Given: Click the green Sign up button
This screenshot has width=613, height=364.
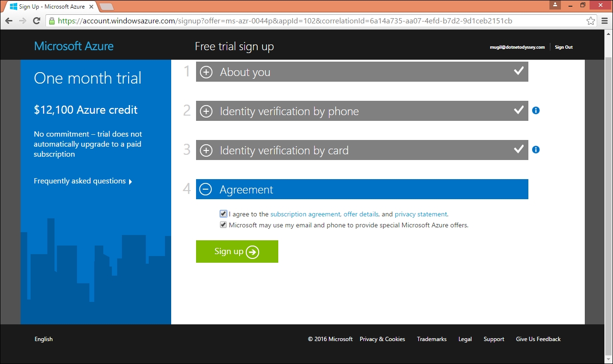Looking at the screenshot, I should coord(237,251).
